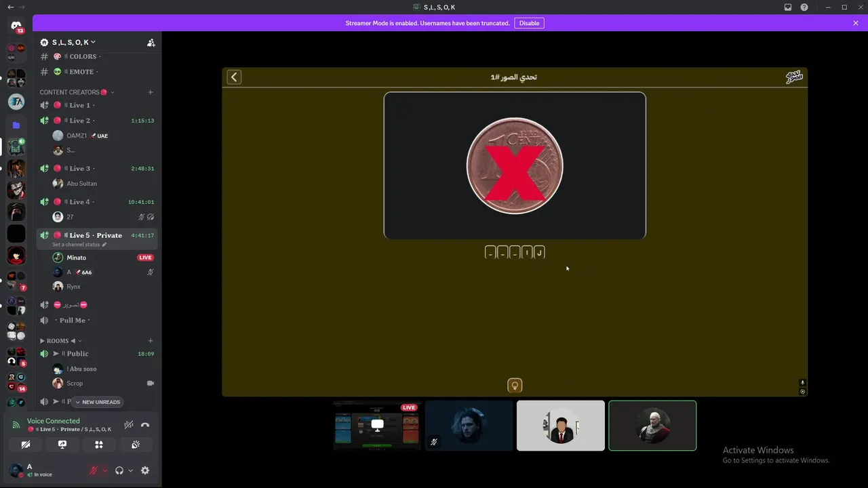
Task: Click the NEW UNREADS pill
Action: (98, 402)
